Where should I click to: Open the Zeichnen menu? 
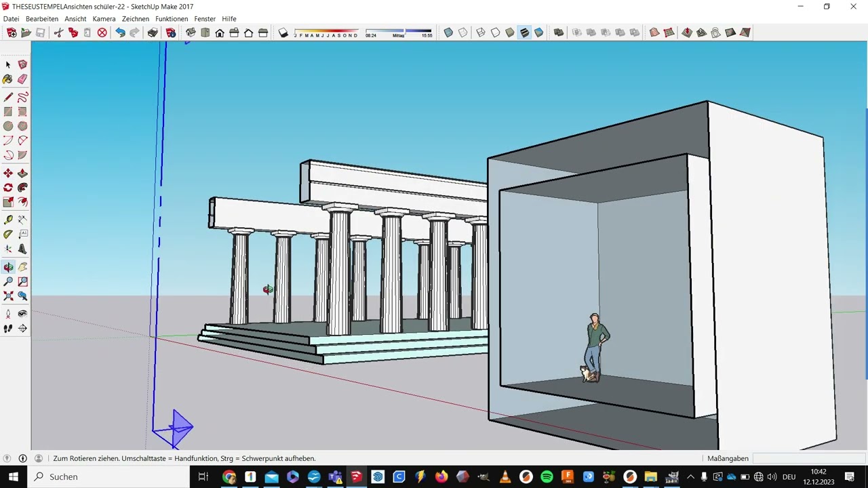coord(136,19)
